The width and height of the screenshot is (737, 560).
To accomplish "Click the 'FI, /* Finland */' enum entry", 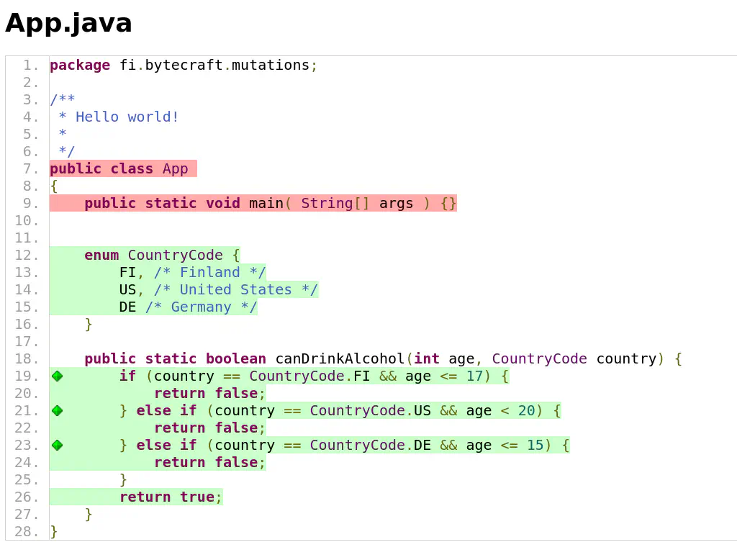I will [x=192, y=273].
